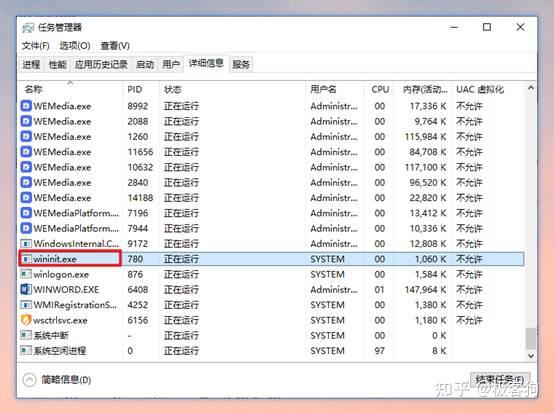Click the WMIRegistrationS... process icon
554x413 pixels.
pos(26,305)
